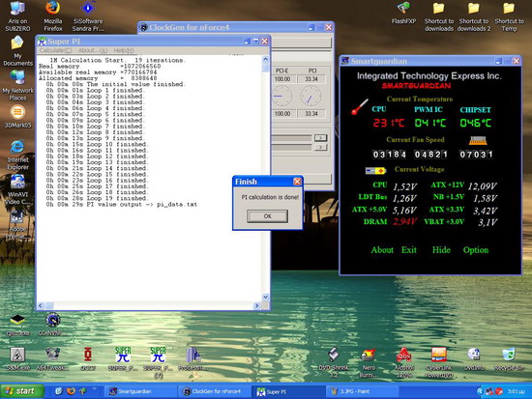The image size is (532, 399).
Task: Select the 3DMark05 desktop icon
Action: (17, 116)
